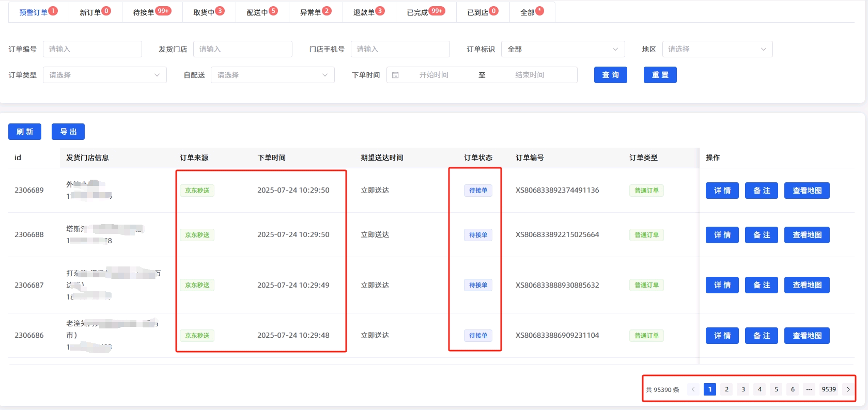Click the 查询 search button
This screenshot has height=410, width=868.
click(x=611, y=75)
